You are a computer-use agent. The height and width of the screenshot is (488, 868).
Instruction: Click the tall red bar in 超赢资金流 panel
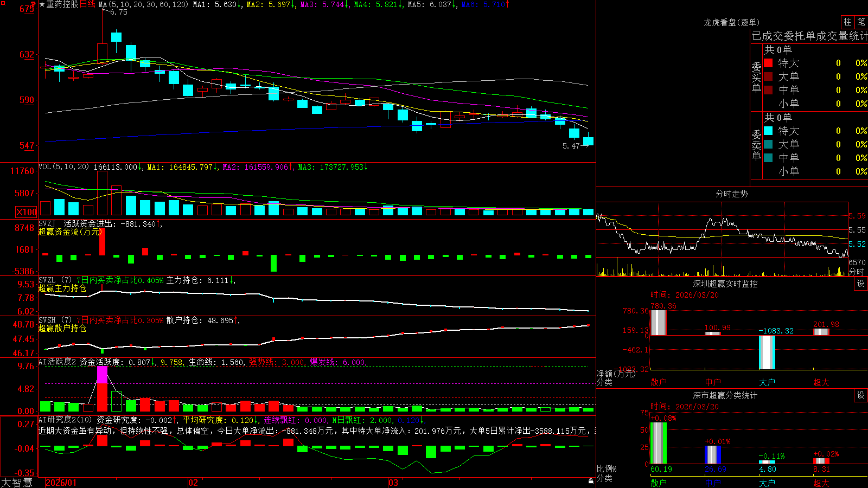[x=102, y=242]
